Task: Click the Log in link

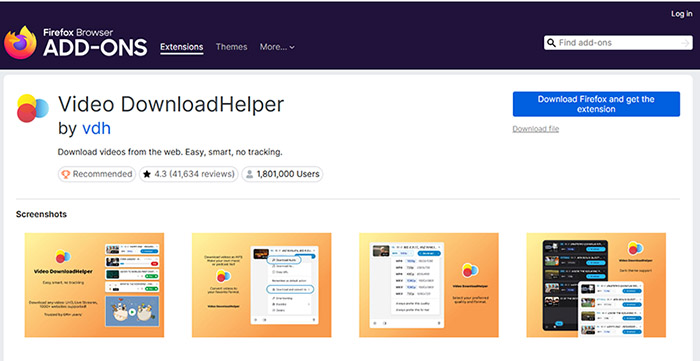Action: [x=682, y=14]
